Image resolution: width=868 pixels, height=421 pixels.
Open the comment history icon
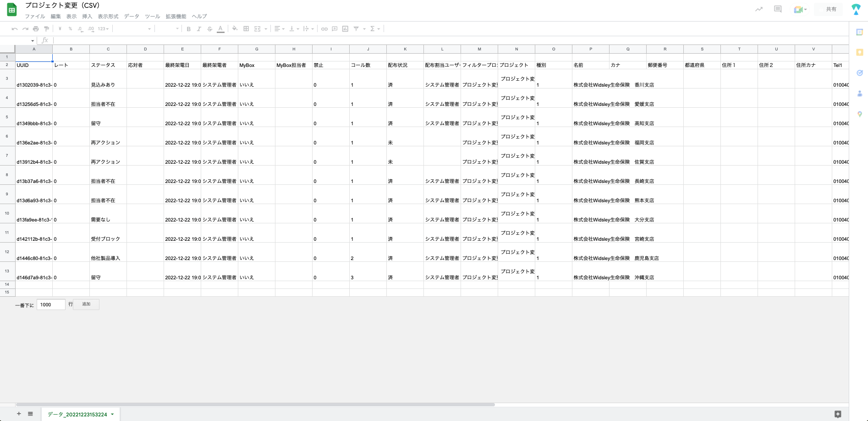[x=777, y=9]
